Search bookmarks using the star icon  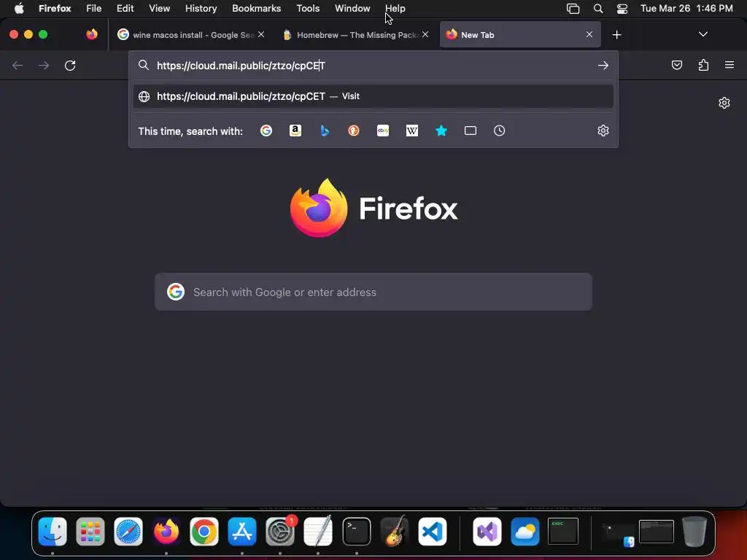point(441,131)
